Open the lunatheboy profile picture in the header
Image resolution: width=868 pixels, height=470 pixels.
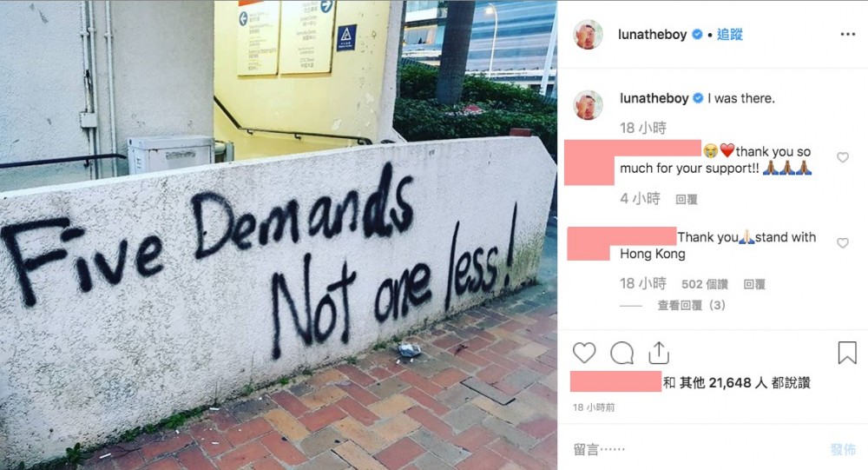click(588, 35)
